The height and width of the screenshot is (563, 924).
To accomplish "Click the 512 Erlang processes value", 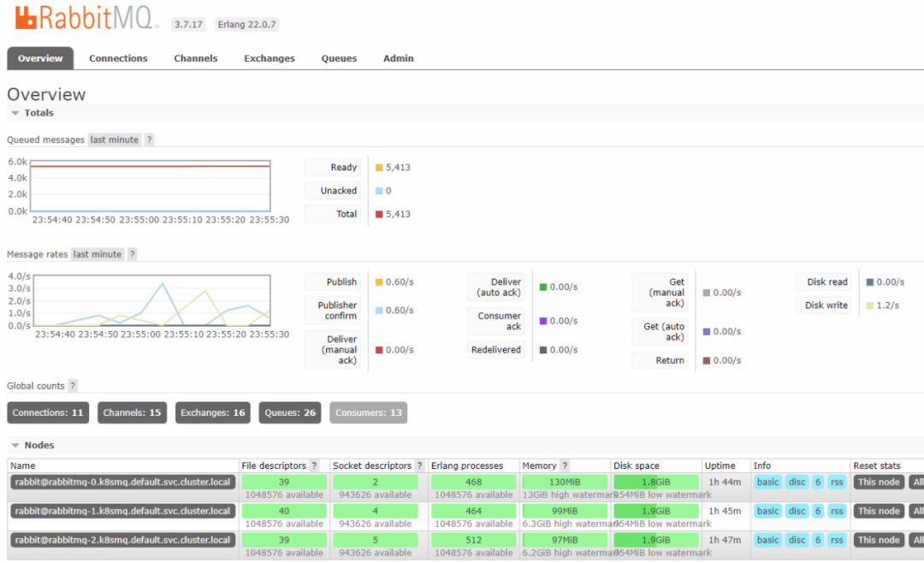I will [x=473, y=540].
